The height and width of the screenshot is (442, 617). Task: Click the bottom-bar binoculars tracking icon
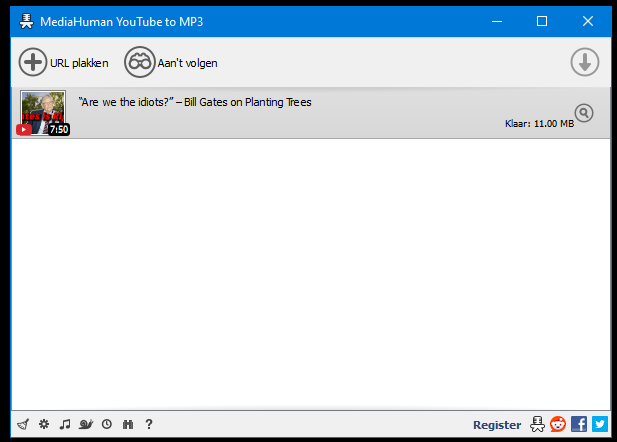[x=128, y=424]
